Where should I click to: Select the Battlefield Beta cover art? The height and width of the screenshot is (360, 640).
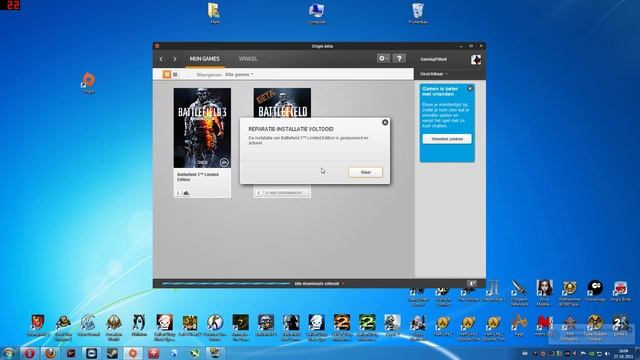282,103
